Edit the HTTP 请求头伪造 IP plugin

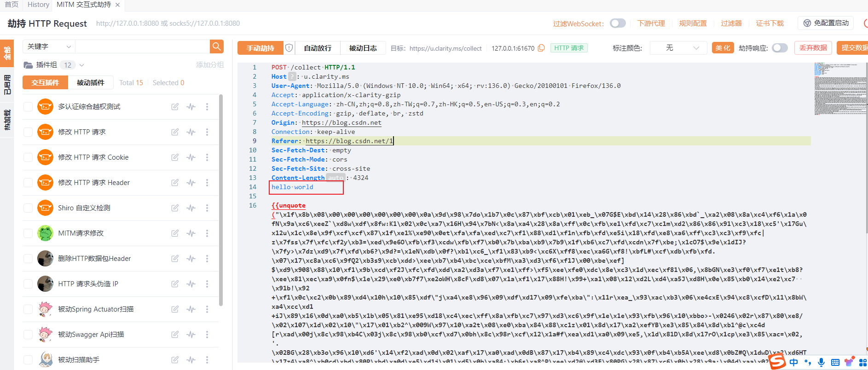(175, 284)
